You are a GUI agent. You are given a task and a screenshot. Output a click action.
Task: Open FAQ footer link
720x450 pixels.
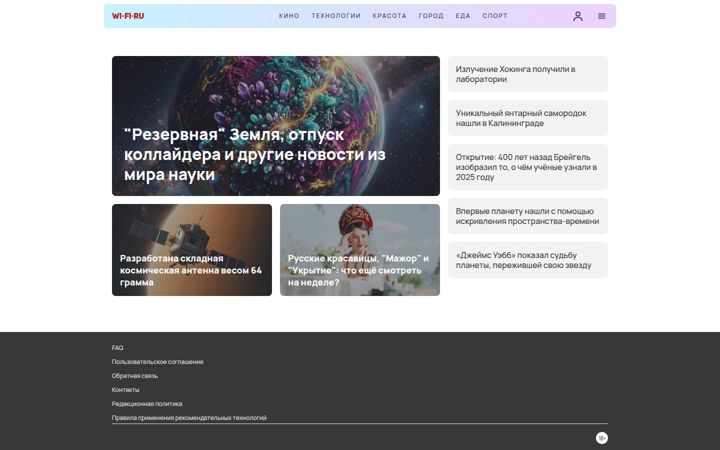[x=118, y=348]
